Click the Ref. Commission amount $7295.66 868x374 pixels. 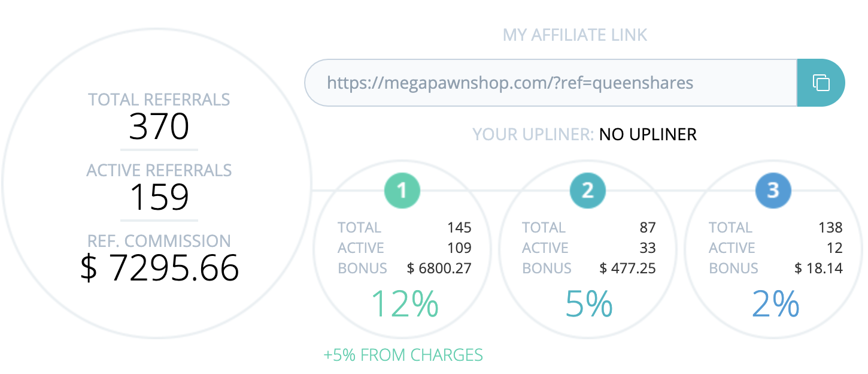(159, 268)
